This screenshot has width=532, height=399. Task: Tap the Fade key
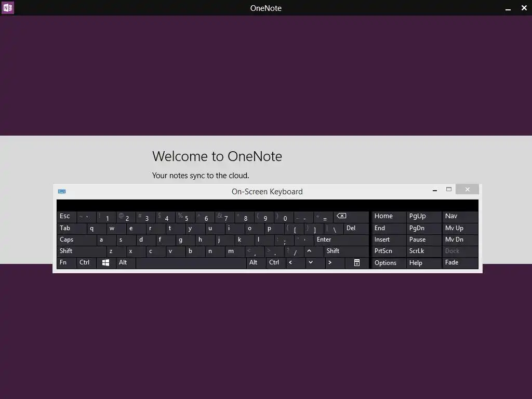coord(460,262)
